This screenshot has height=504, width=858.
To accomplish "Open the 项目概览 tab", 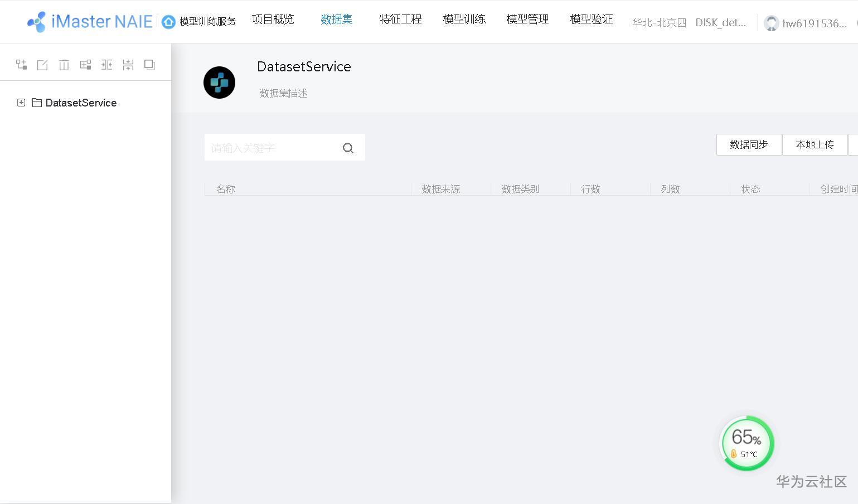I will pyautogui.click(x=273, y=20).
